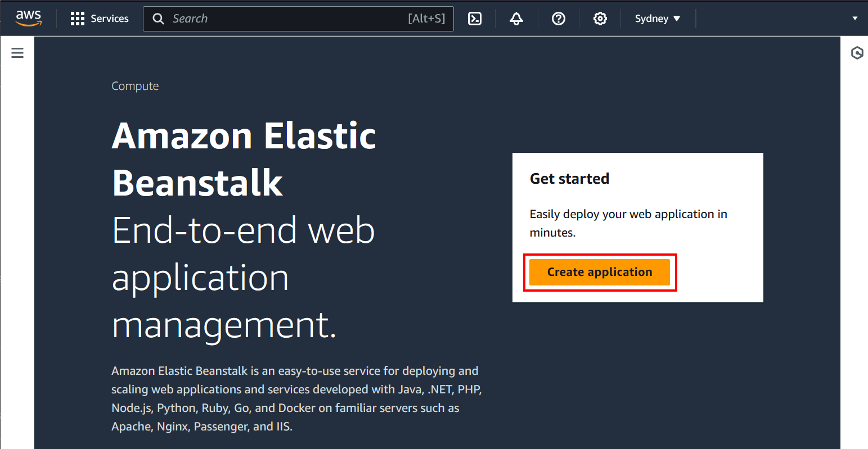This screenshot has height=449, width=868.
Task: Open the Sydney region selector
Action: (656, 18)
